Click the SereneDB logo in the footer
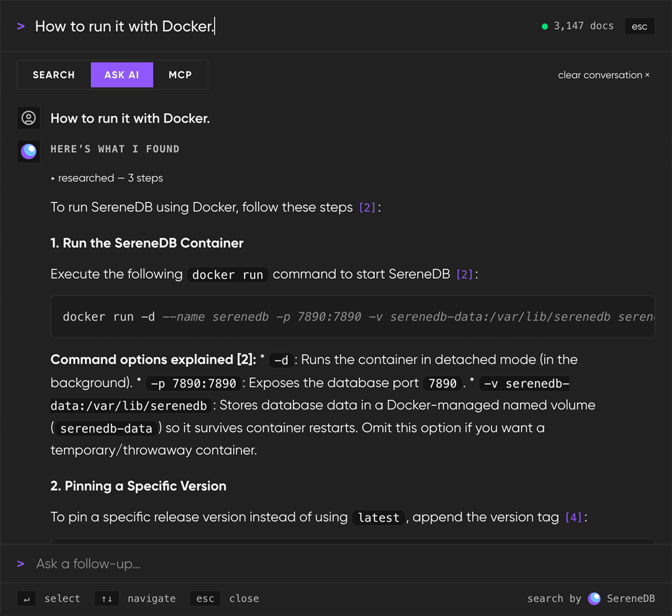 point(594,598)
